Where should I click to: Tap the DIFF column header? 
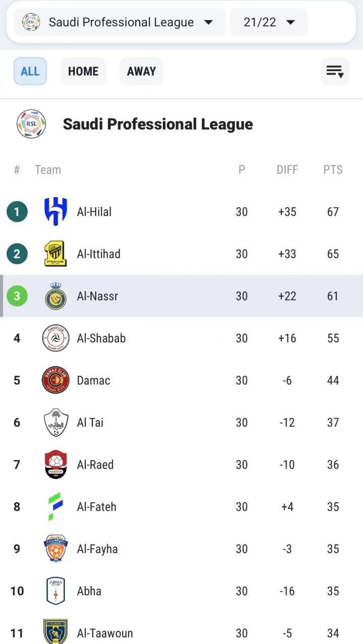click(287, 170)
